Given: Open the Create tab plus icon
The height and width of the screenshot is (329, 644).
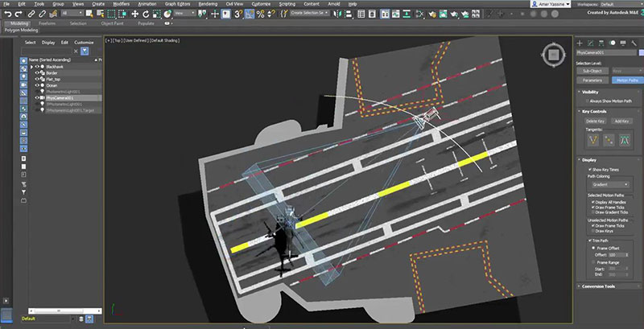Looking at the screenshot, I should point(580,41).
